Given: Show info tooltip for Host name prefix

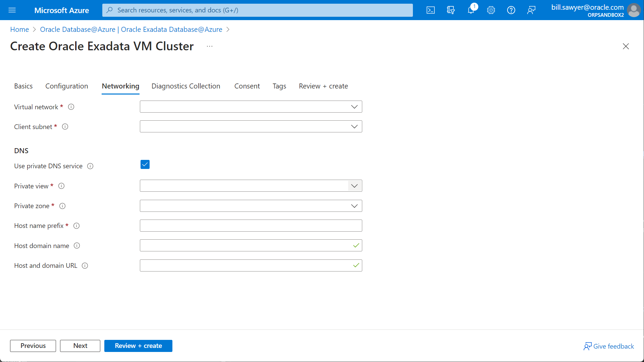Looking at the screenshot, I should click(x=76, y=226).
